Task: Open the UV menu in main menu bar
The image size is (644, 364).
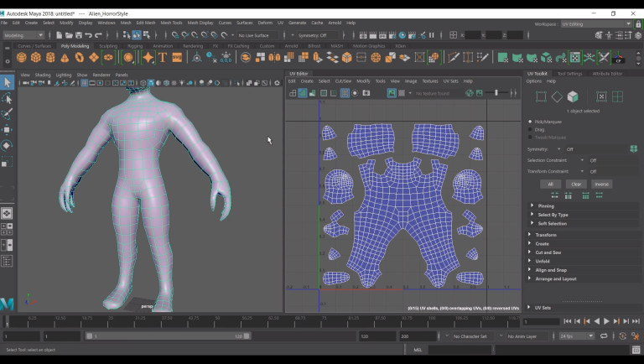Action: coord(281,23)
